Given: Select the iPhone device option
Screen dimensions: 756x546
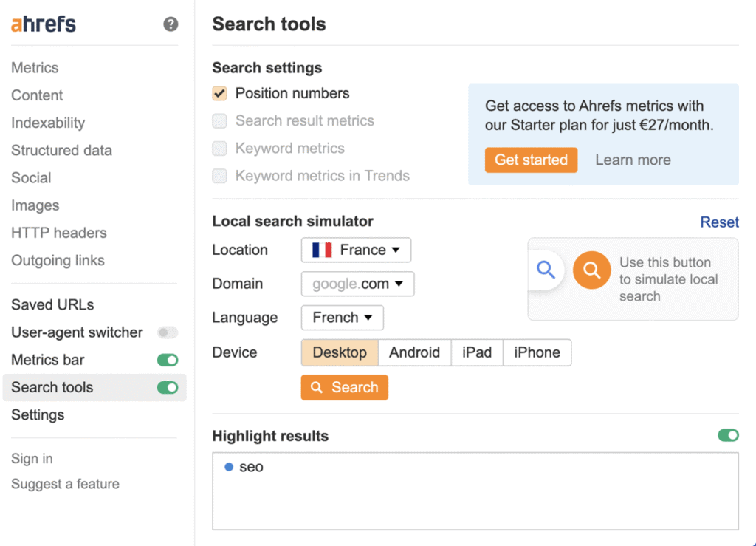Looking at the screenshot, I should (x=537, y=352).
